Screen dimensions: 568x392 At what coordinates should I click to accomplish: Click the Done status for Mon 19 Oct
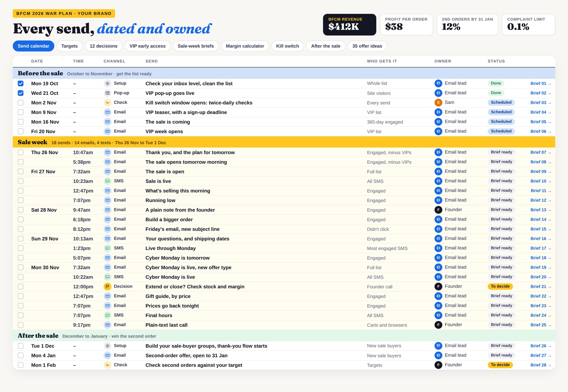[496, 83]
